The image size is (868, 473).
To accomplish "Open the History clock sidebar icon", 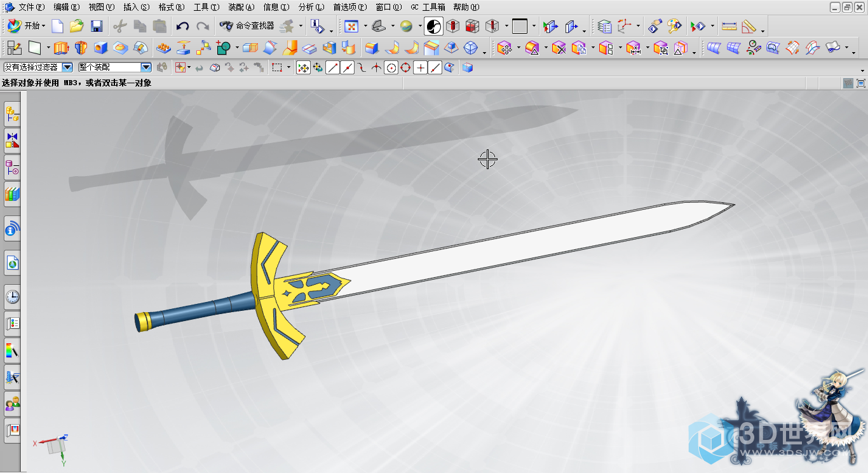I will tap(13, 297).
